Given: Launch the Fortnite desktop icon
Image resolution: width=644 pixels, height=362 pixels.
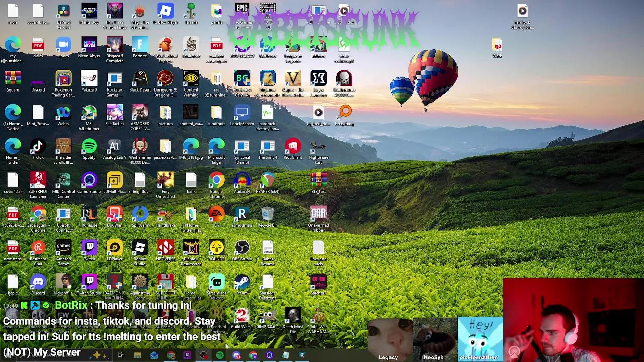Looking at the screenshot, I should click(x=140, y=48).
